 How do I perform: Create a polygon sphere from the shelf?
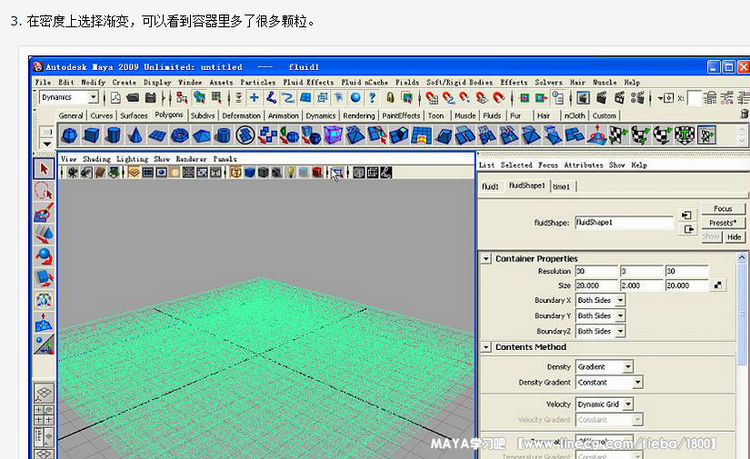(x=69, y=135)
